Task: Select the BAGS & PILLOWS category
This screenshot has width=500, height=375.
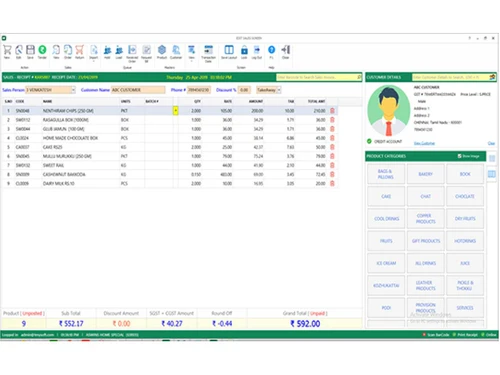Action: [x=386, y=174]
